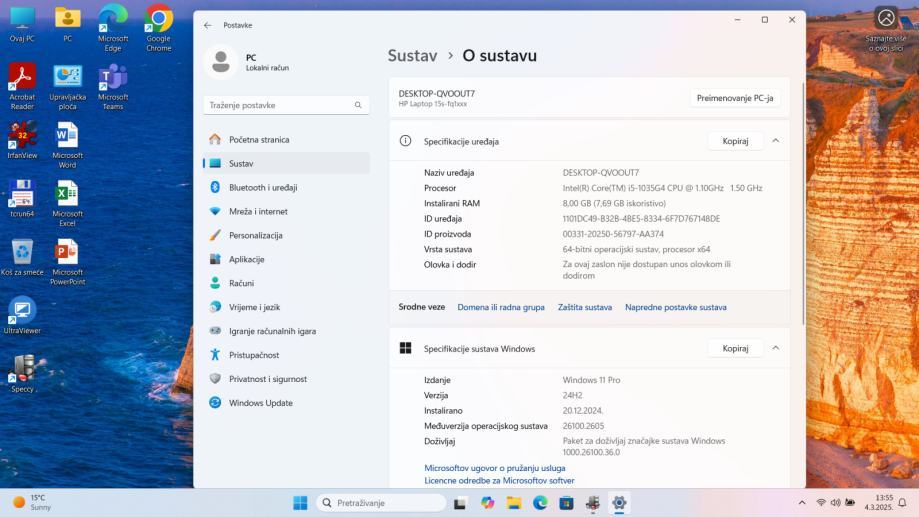Open UltraViewer desktop shortcut
Viewport: 919px width, 517px height.
[x=22, y=313]
